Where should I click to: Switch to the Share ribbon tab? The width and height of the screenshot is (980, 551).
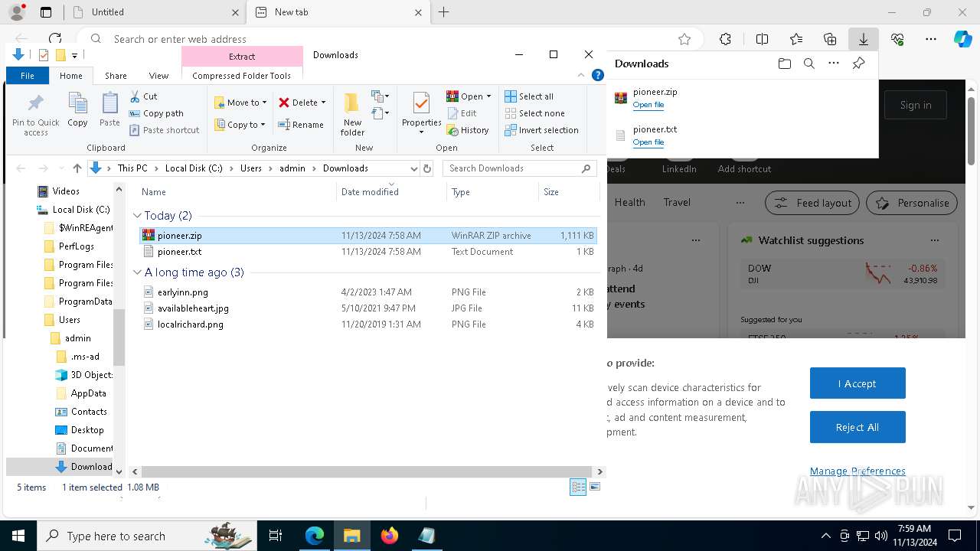[x=116, y=76]
